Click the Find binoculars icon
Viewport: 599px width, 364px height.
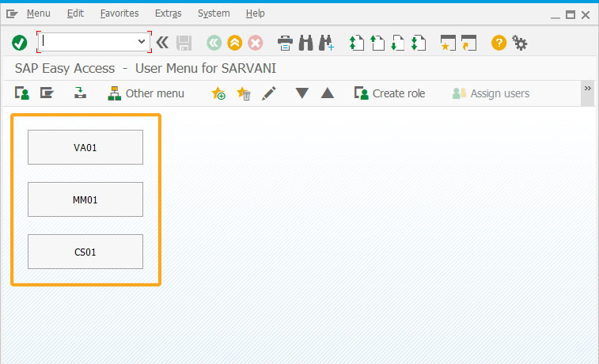(305, 43)
